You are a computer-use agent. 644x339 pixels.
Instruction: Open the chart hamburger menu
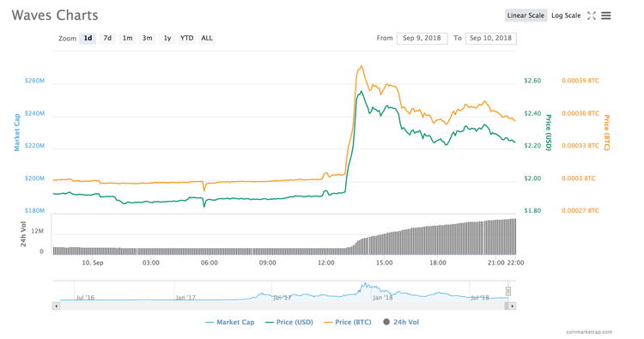point(606,15)
